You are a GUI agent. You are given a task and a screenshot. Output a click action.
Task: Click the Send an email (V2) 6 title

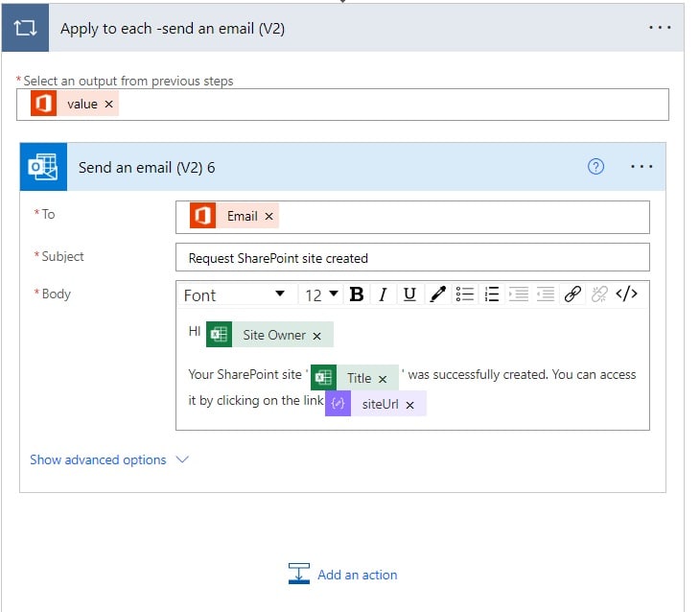click(147, 168)
